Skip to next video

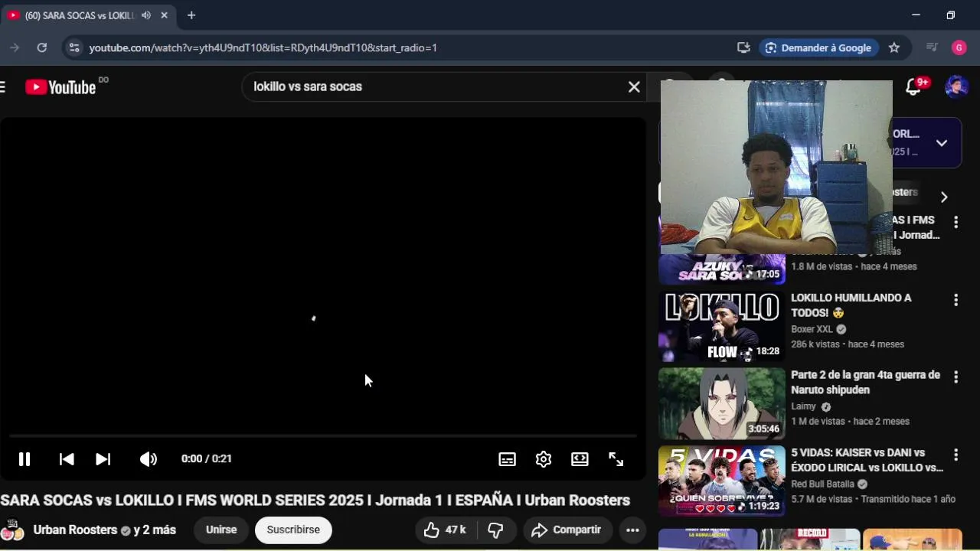pyautogui.click(x=103, y=459)
